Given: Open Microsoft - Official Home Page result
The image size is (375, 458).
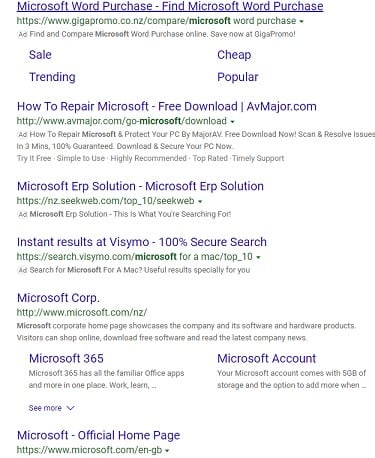Looking at the screenshot, I should 99,435.
